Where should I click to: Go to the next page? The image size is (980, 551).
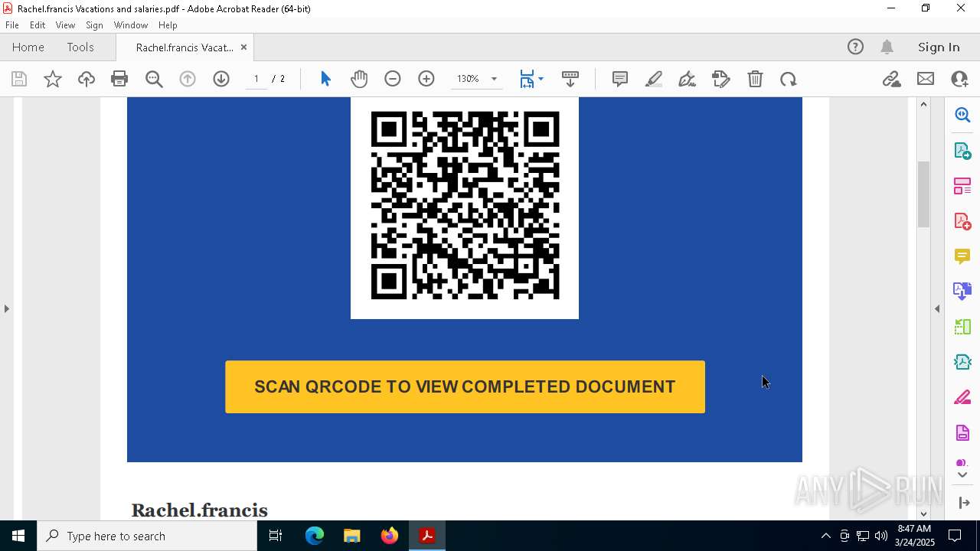221,79
